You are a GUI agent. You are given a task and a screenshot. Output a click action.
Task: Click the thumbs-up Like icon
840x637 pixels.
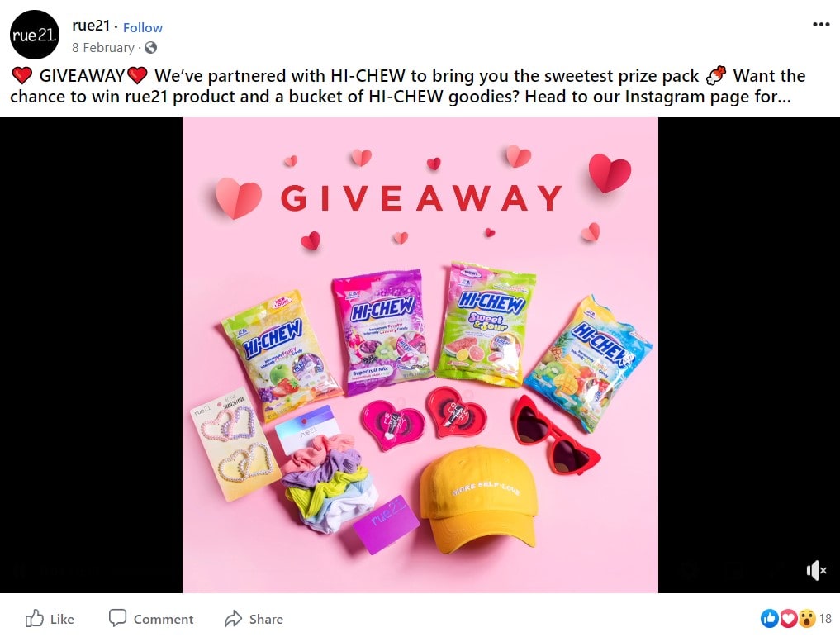[35, 618]
